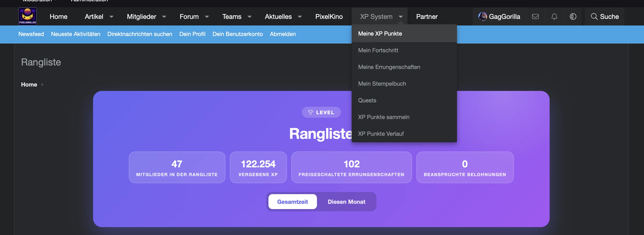Click the Rangliste page heading
This screenshot has height=235, width=644.
click(x=41, y=62)
